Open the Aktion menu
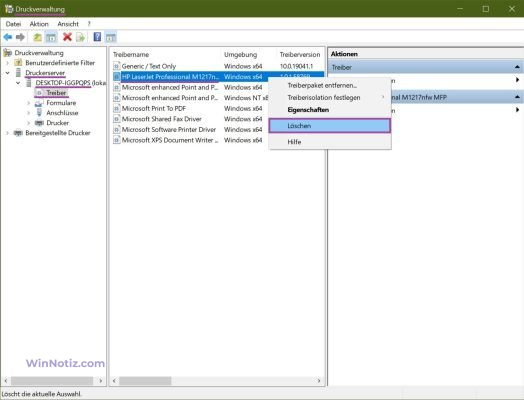This screenshot has height=400, width=524. pos(39,24)
